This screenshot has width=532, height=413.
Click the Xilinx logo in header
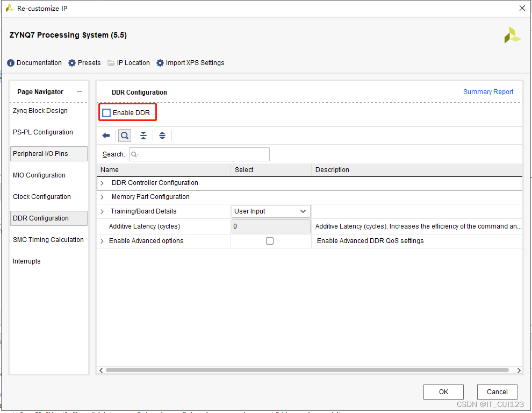click(512, 35)
